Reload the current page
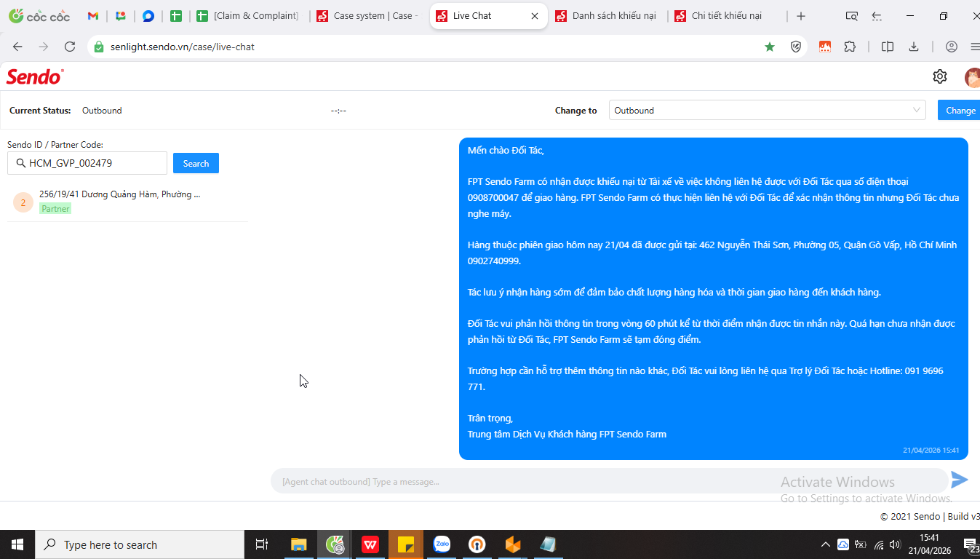This screenshot has width=980, height=559. (70, 47)
